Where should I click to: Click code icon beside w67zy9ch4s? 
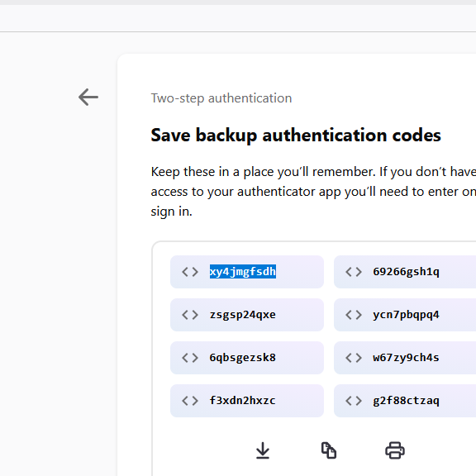coord(354,358)
